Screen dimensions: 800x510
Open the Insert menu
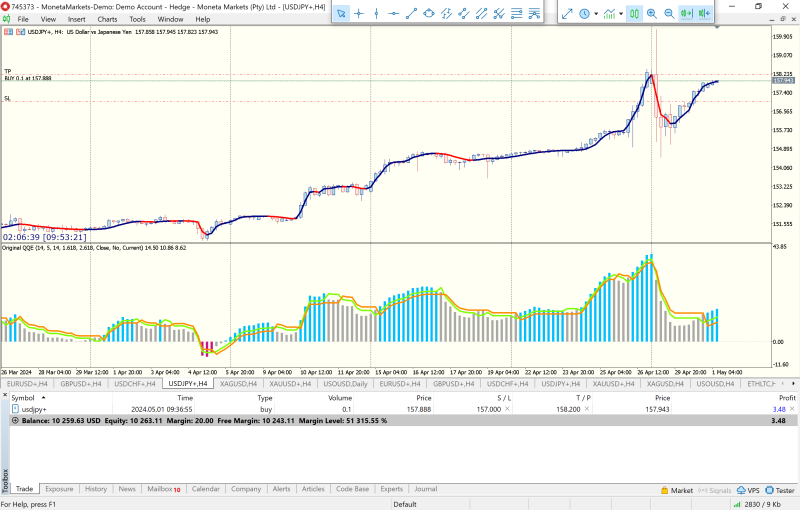76,19
